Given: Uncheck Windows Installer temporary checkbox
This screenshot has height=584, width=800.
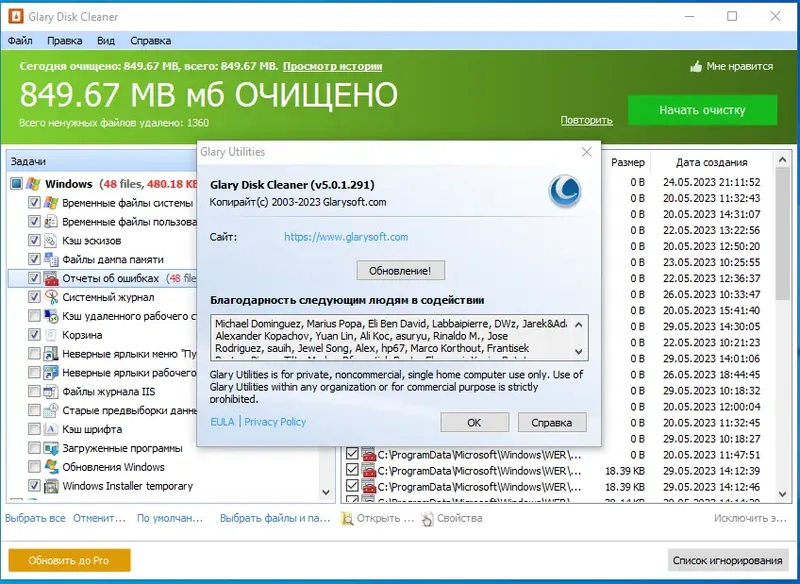Looking at the screenshot, I should click(34, 486).
